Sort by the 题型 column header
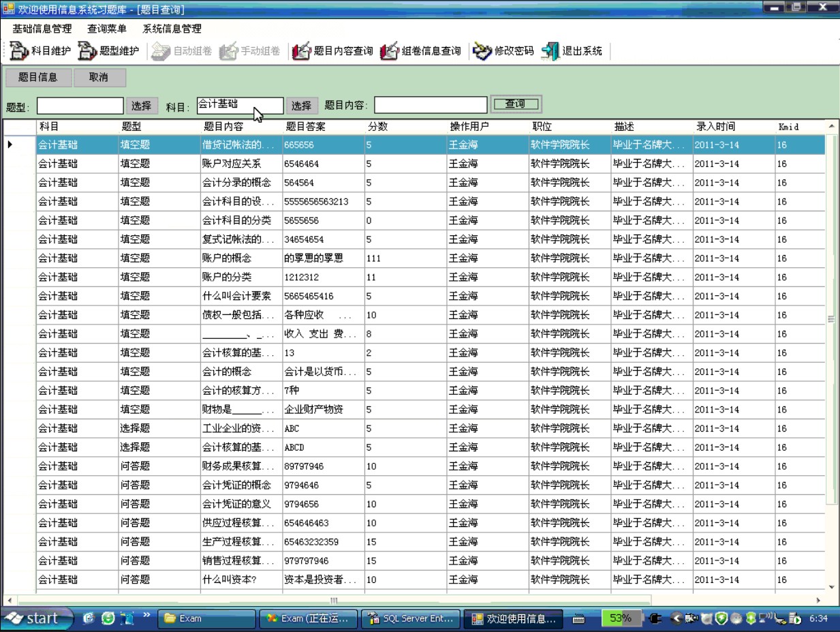The width and height of the screenshot is (840, 632). [159, 127]
